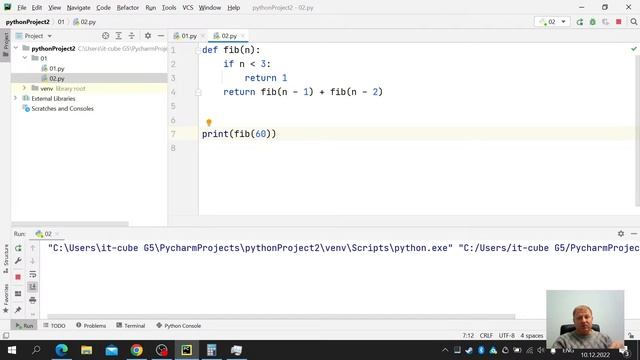Image resolution: width=640 pixels, height=360 pixels.
Task: Open the TODO tool window
Action: click(x=54, y=326)
